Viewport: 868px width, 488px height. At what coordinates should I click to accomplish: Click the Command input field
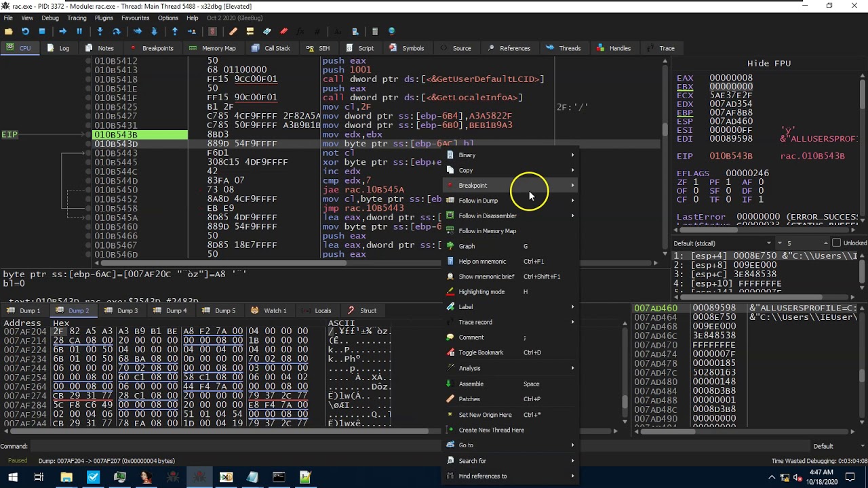click(x=419, y=446)
